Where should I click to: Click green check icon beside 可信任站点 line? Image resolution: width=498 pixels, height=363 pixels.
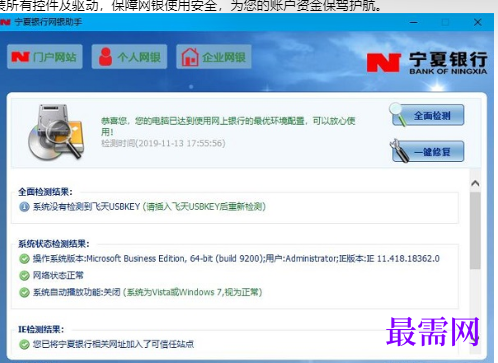tap(24, 344)
